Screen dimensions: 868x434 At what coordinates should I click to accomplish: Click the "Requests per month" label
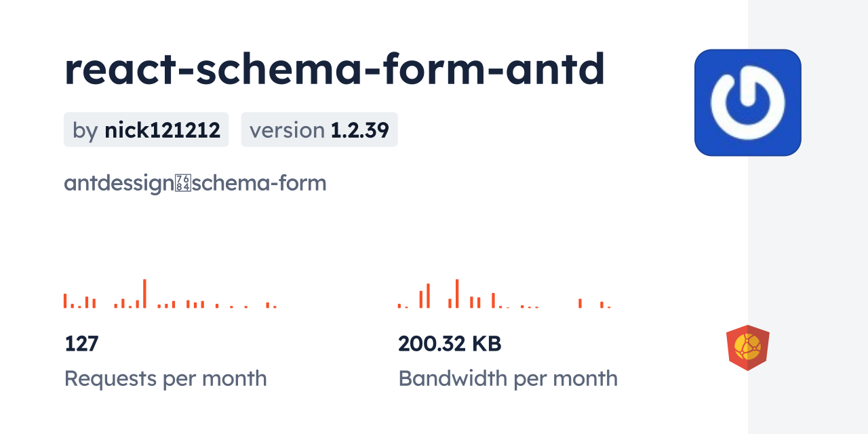pos(165,378)
